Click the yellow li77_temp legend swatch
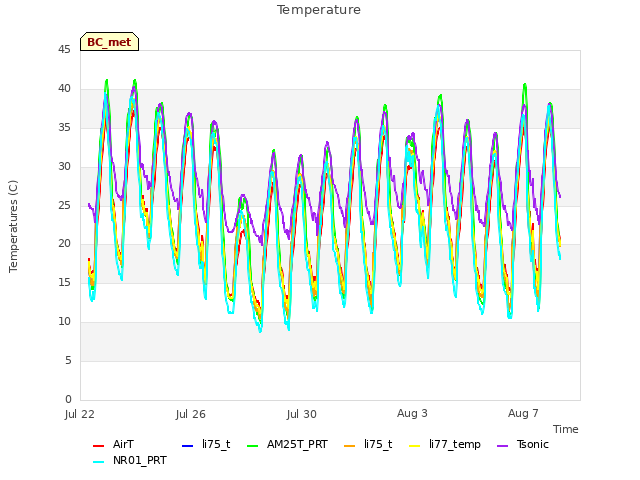This screenshot has height=480, width=640. point(414,445)
